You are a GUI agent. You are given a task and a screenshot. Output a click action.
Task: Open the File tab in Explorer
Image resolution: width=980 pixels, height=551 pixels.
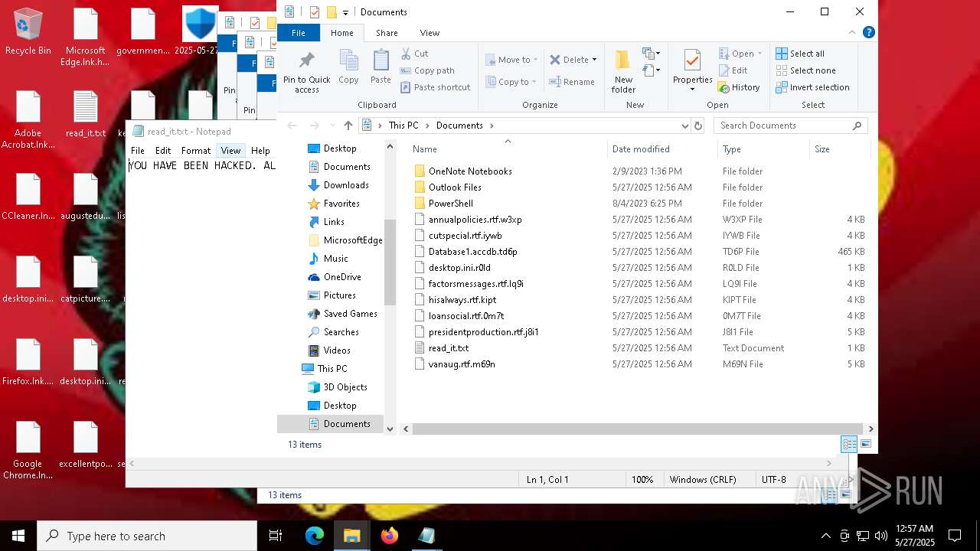299,33
